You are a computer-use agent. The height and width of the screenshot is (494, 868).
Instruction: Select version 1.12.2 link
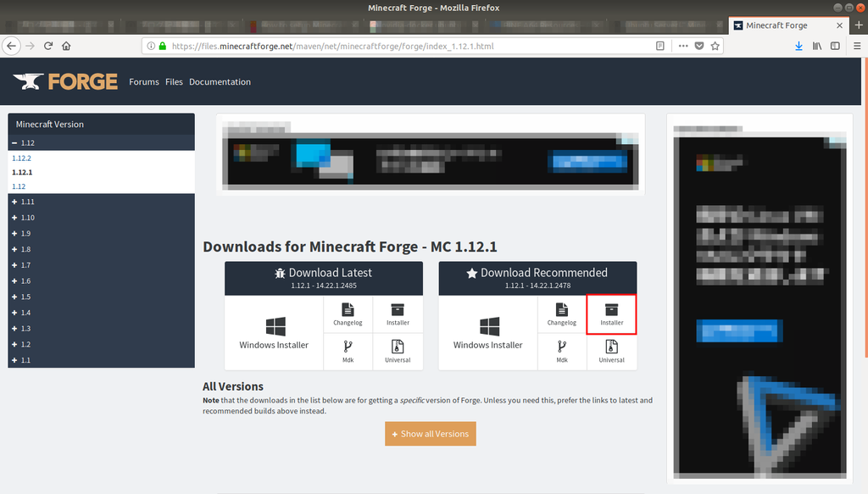click(21, 158)
